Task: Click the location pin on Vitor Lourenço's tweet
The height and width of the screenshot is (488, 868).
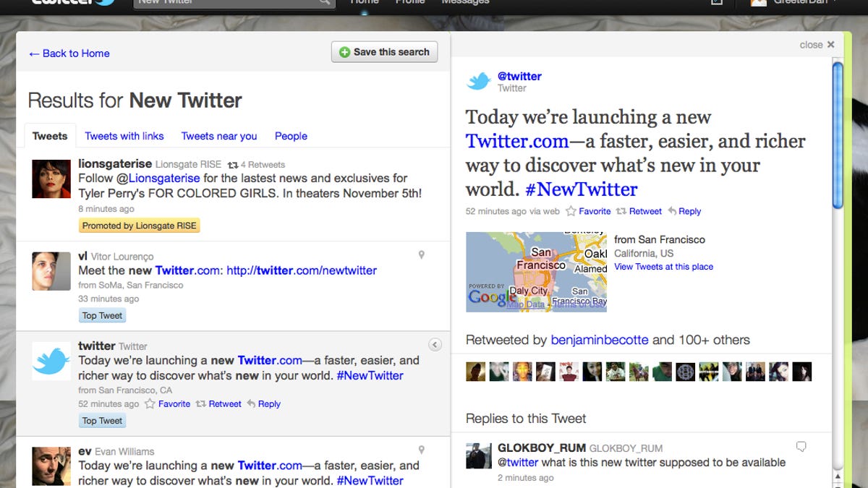Action: 422,254
